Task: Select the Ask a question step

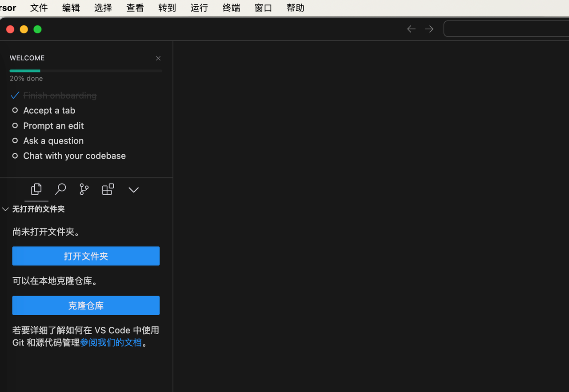Action: pyautogui.click(x=53, y=141)
